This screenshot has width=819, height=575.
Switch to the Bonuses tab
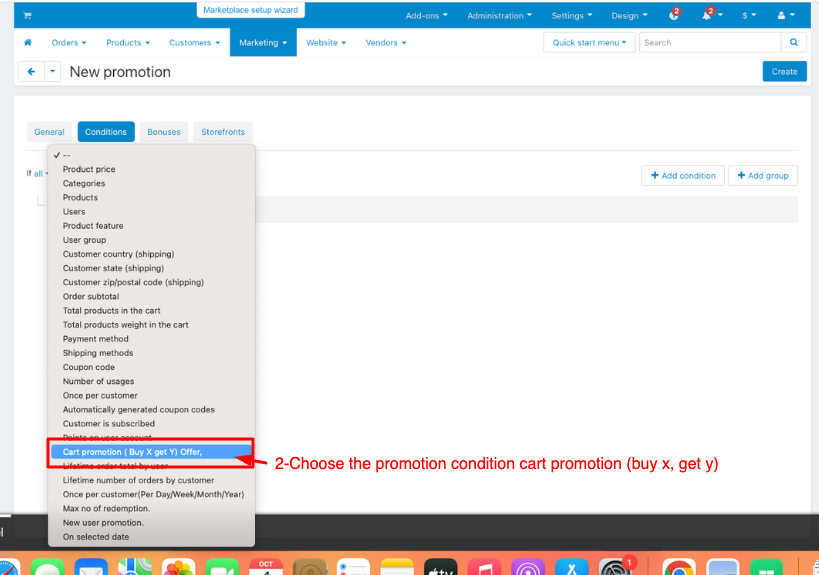pos(164,132)
